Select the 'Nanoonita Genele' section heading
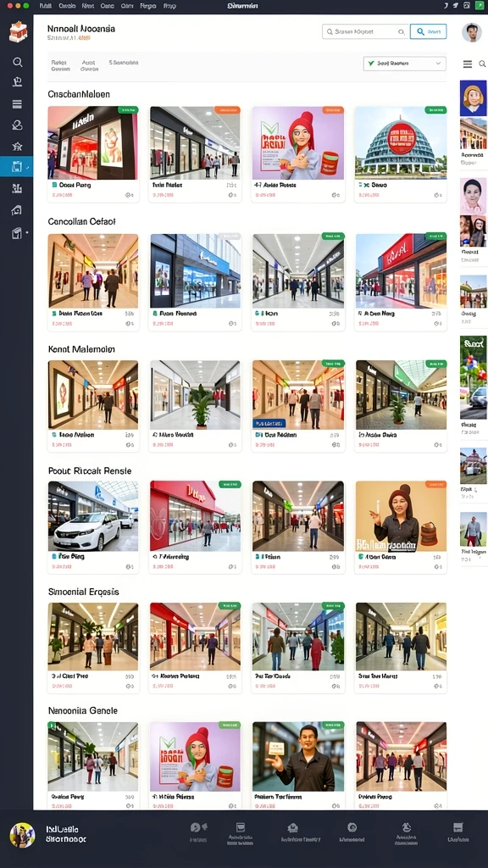 pos(83,710)
